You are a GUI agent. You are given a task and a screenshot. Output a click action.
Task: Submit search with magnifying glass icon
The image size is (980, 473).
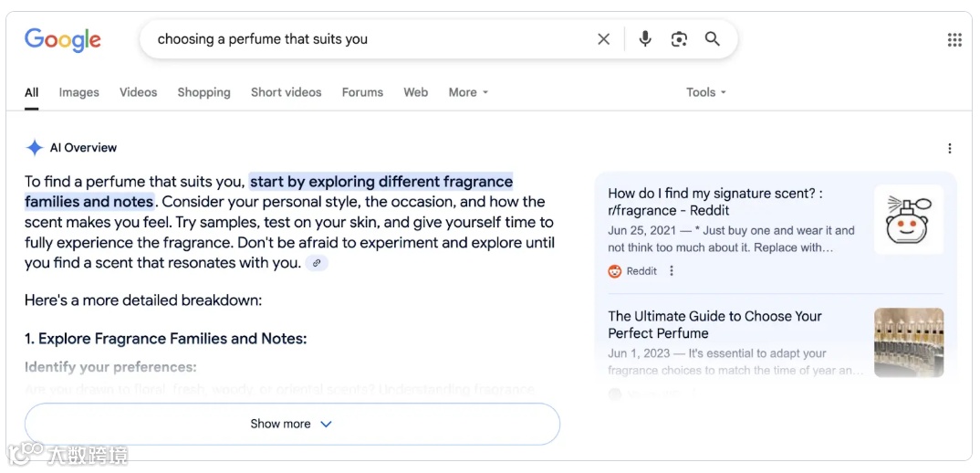tap(713, 38)
